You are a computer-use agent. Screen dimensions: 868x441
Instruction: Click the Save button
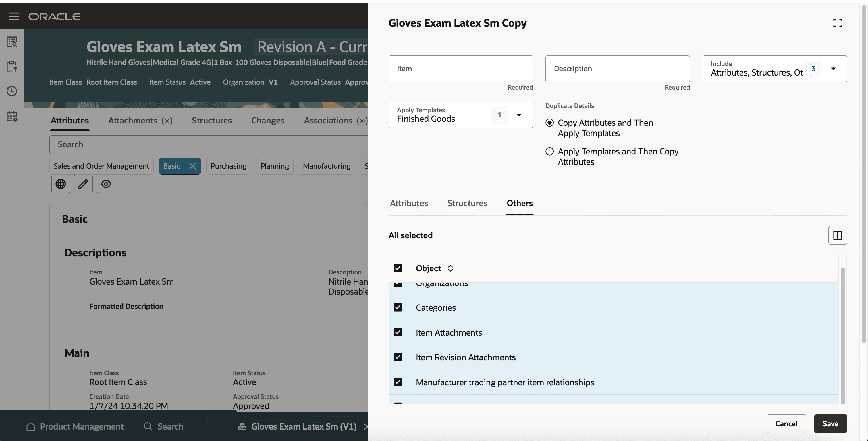830,423
